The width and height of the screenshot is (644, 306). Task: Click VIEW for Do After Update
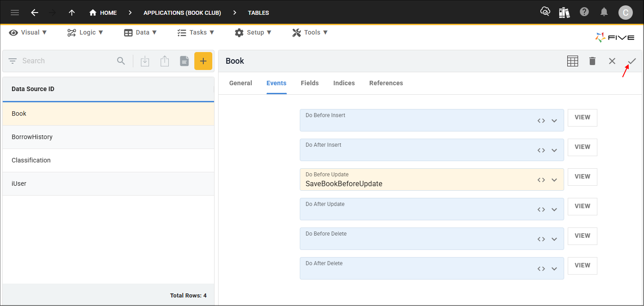(x=583, y=206)
